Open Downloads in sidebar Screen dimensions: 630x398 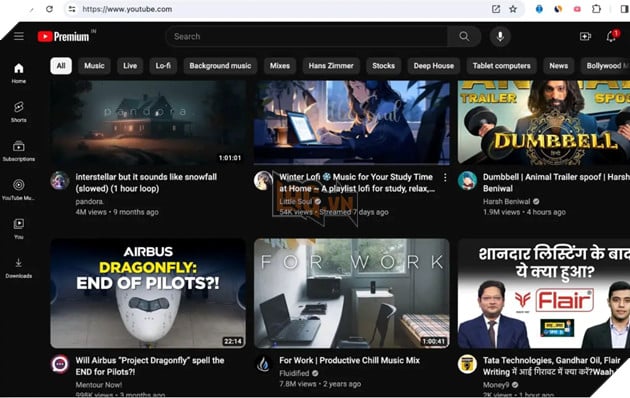(18, 268)
